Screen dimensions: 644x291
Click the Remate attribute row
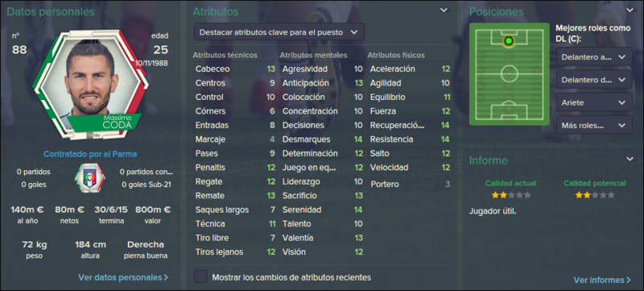235,196
